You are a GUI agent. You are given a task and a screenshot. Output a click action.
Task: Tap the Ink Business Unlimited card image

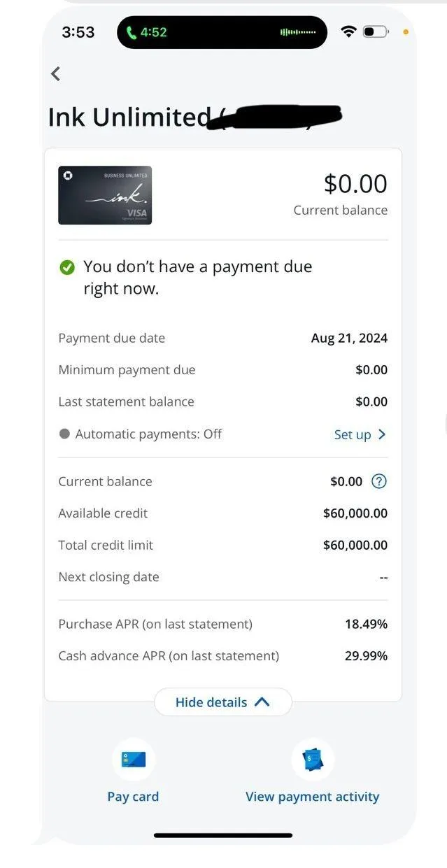point(105,195)
